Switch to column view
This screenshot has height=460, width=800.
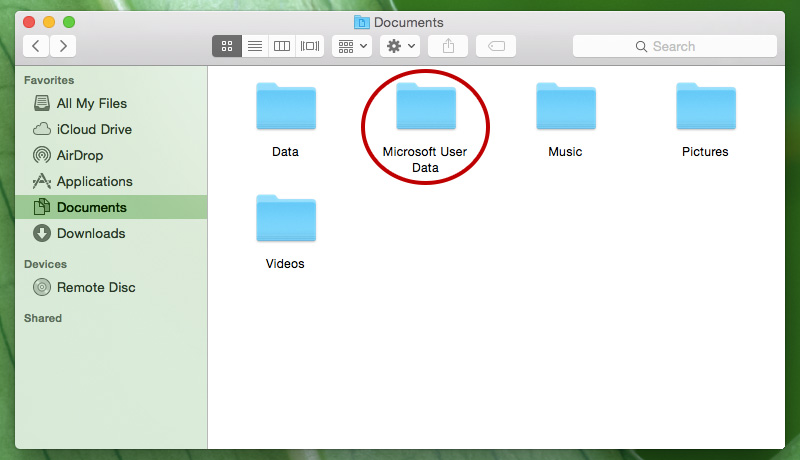tap(282, 46)
